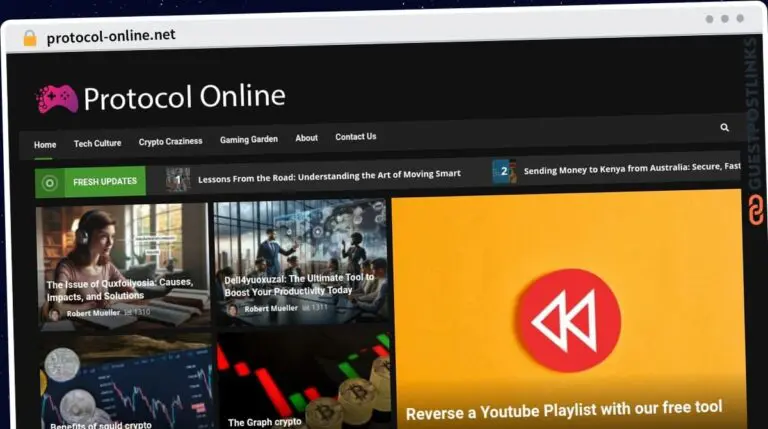Go to the Crypto Craziness section
This screenshot has width=768, height=429.
tap(170, 141)
